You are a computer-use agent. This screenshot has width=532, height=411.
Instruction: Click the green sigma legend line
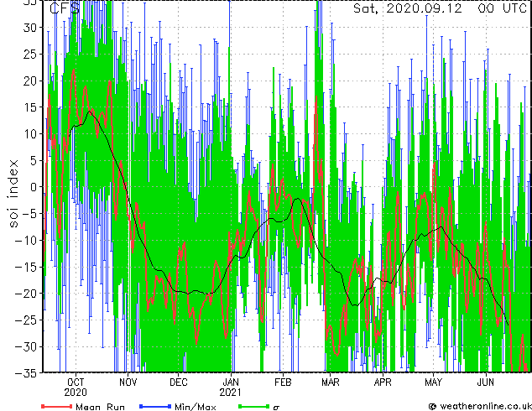point(253,406)
